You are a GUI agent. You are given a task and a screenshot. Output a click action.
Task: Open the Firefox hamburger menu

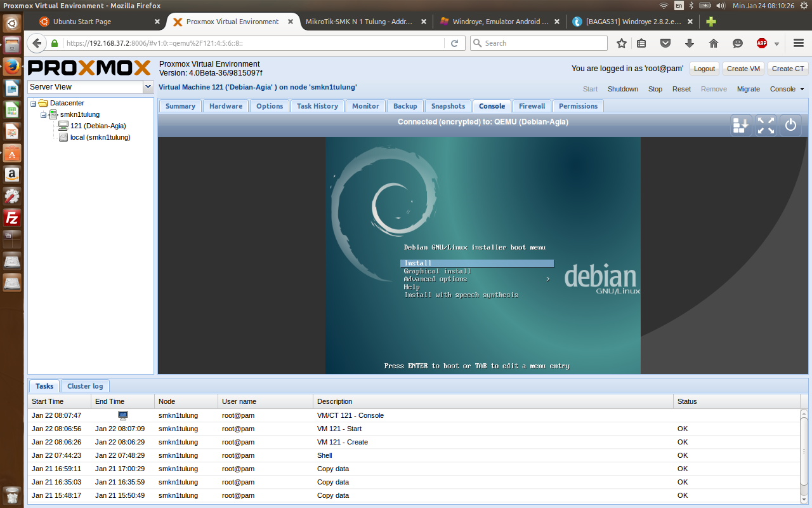click(x=799, y=43)
